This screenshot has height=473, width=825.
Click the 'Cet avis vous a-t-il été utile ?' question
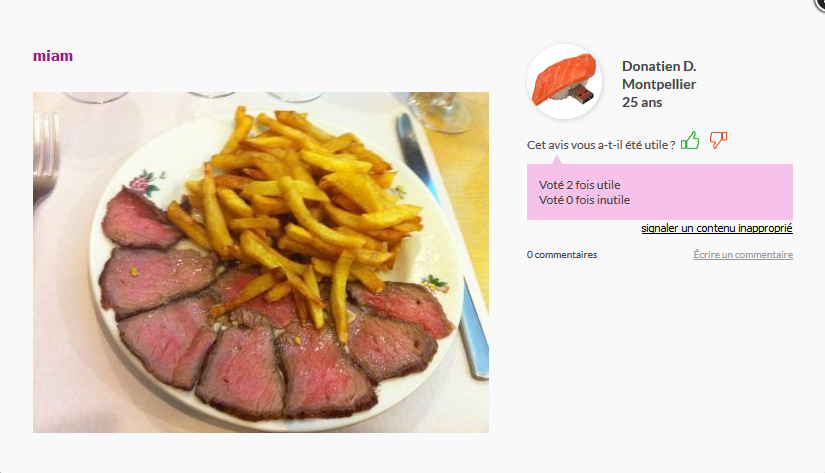tap(601, 145)
